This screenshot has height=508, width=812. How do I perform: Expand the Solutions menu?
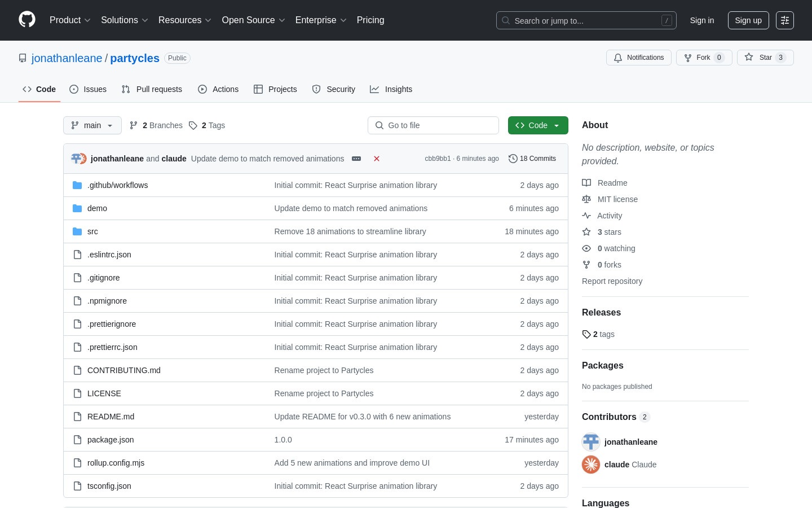point(125,20)
